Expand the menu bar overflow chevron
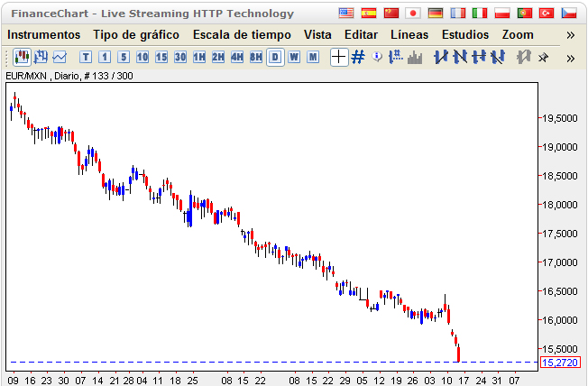 point(570,34)
